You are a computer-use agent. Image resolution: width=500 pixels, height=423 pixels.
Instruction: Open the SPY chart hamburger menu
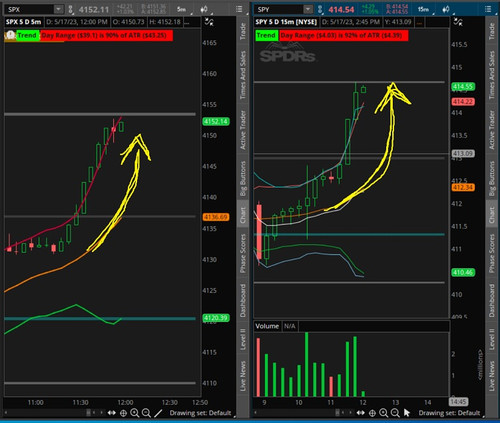click(x=488, y=9)
